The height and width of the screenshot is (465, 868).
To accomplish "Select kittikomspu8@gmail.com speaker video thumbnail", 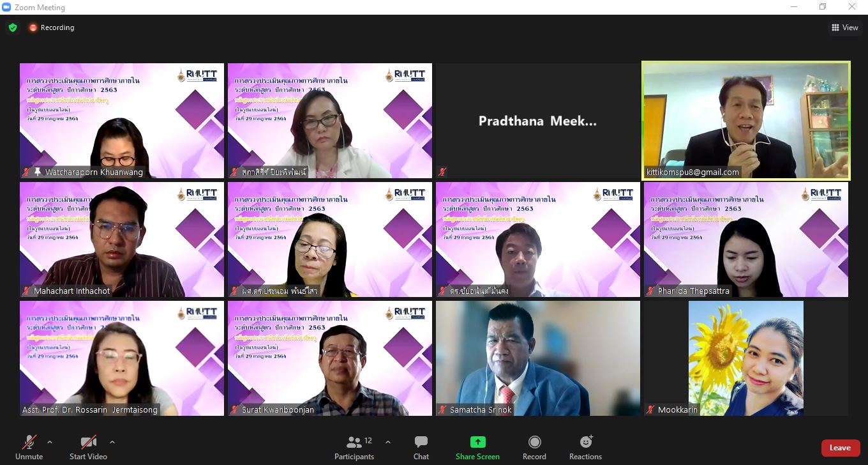I will point(746,121).
